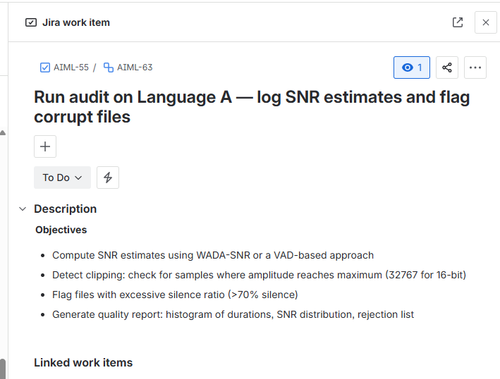Click the 'Description' section heading
The image size is (500, 379).
[x=65, y=209]
